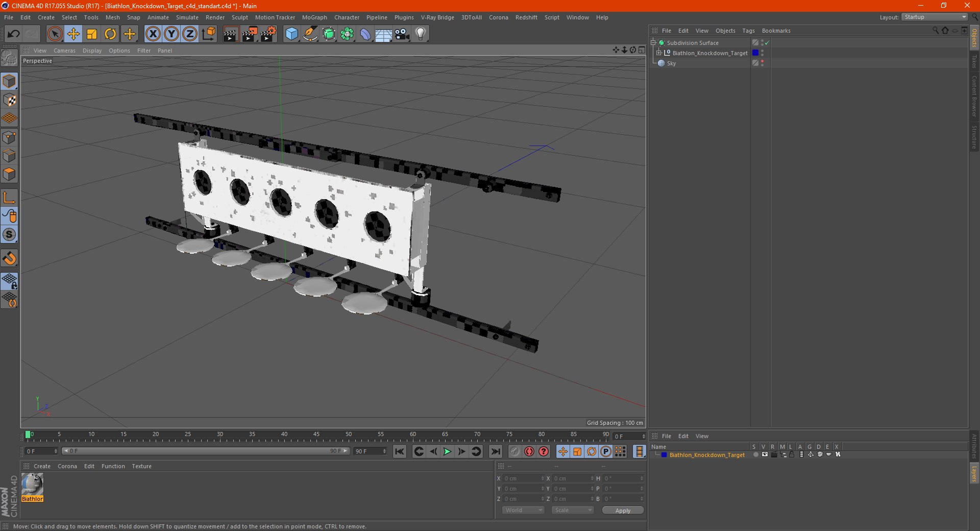The image size is (980, 531).
Task: Open viewport Cameras menu
Action: point(64,51)
